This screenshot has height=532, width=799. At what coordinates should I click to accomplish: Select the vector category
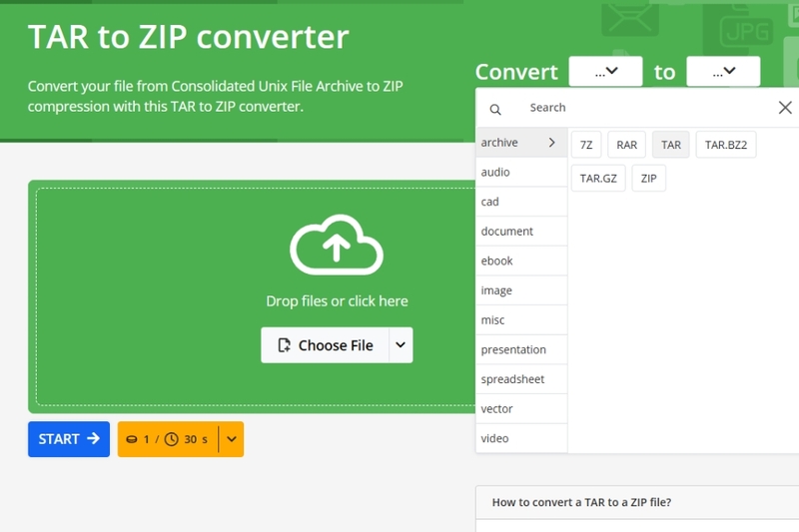click(x=521, y=408)
